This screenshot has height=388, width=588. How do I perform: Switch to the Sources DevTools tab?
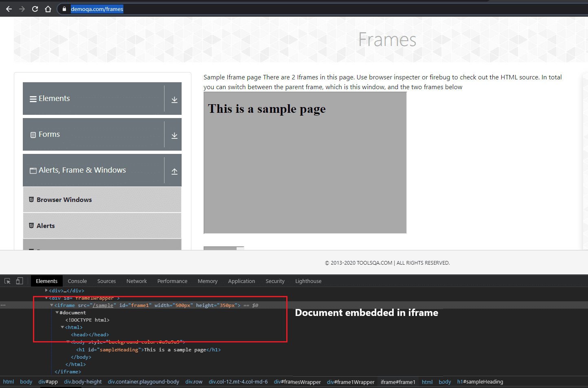(107, 281)
